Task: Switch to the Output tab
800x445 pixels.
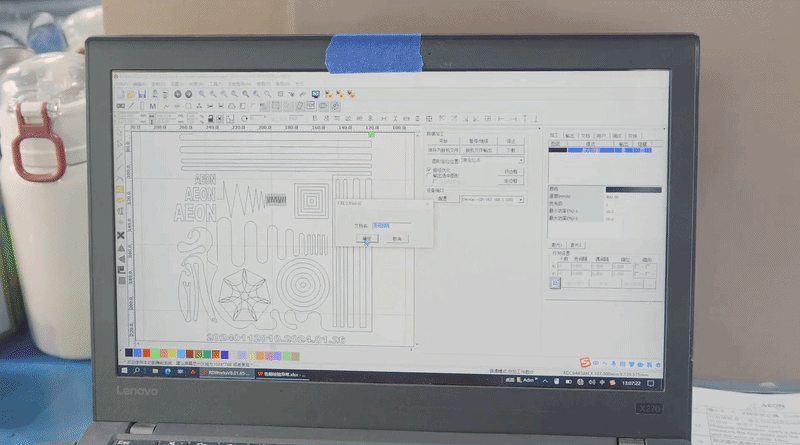Action: pyautogui.click(x=569, y=136)
